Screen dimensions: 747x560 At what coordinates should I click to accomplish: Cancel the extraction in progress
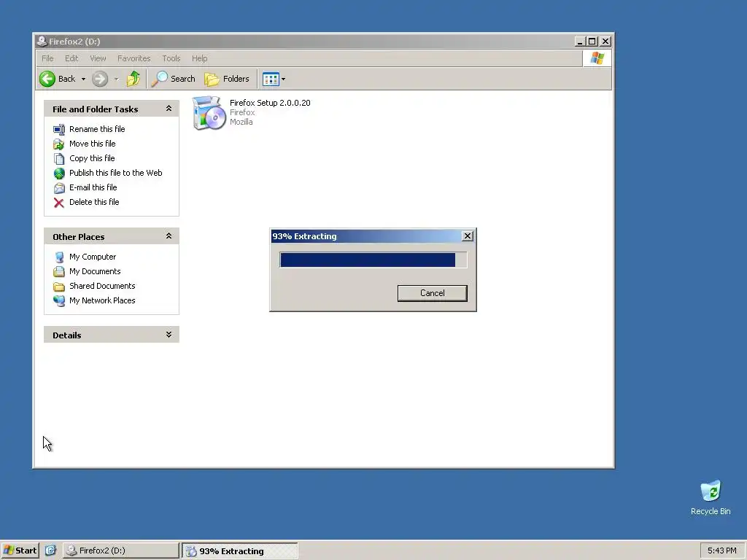click(x=432, y=293)
